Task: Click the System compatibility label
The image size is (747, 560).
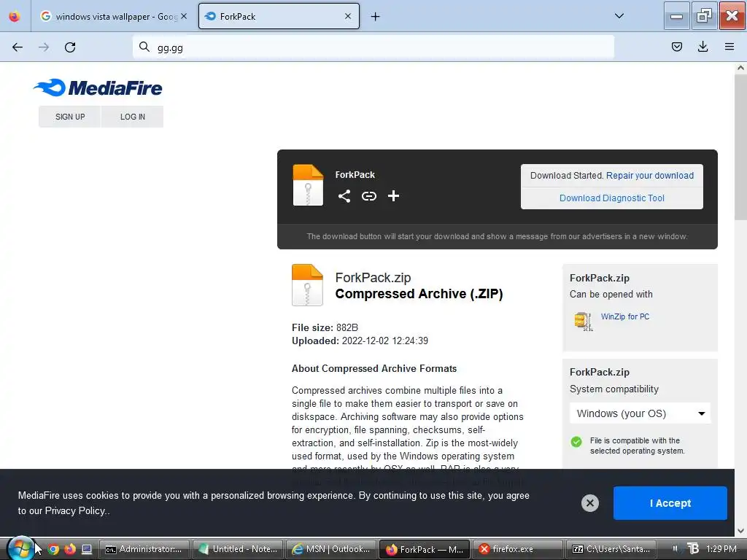Action: 614,389
